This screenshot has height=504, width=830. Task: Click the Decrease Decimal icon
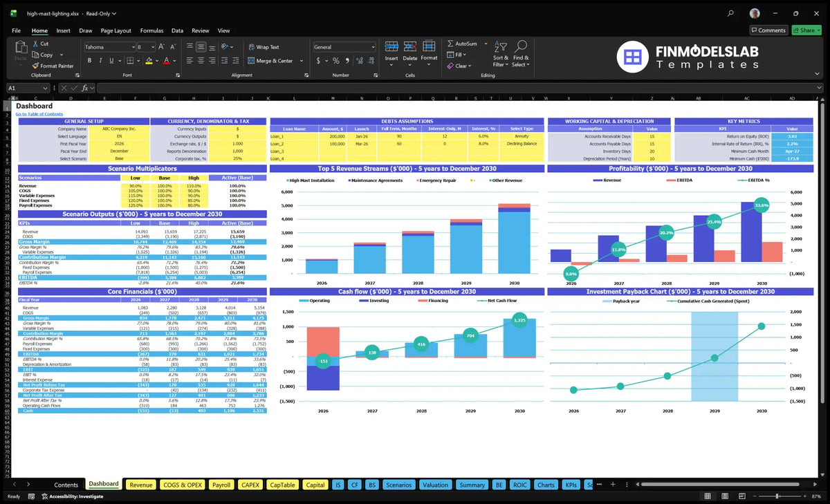point(369,61)
